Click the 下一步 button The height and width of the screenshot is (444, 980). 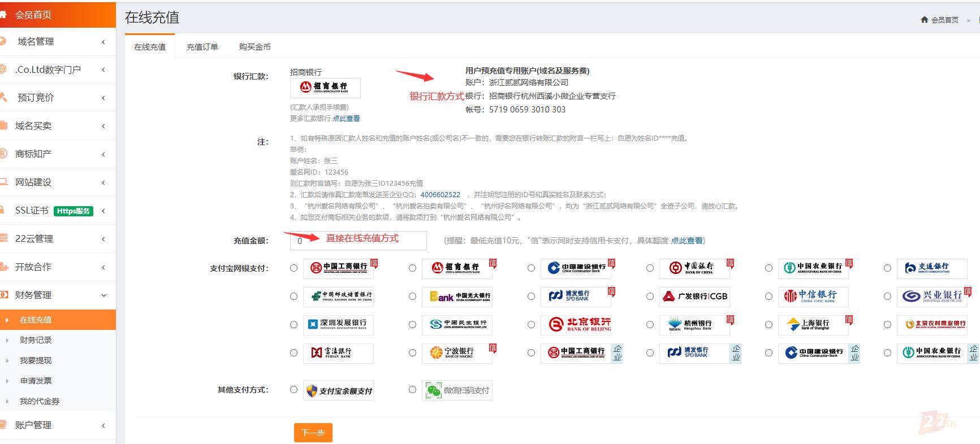click(x=313, y=433)
